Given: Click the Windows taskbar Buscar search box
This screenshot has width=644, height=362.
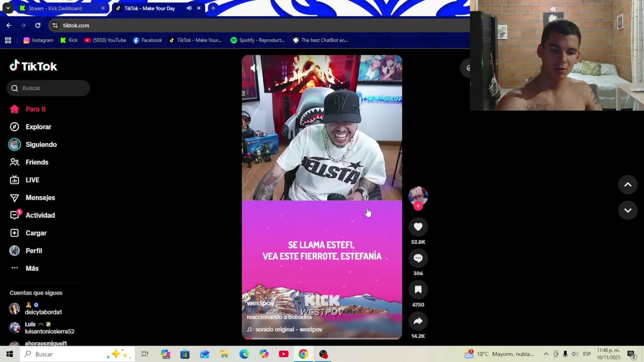Looking at the screenshot, I should (x=78, y=354).
